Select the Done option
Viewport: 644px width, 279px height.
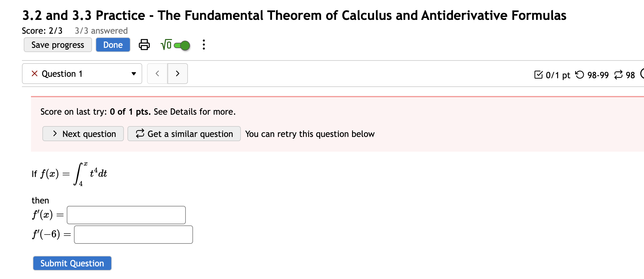pos(113,45)
